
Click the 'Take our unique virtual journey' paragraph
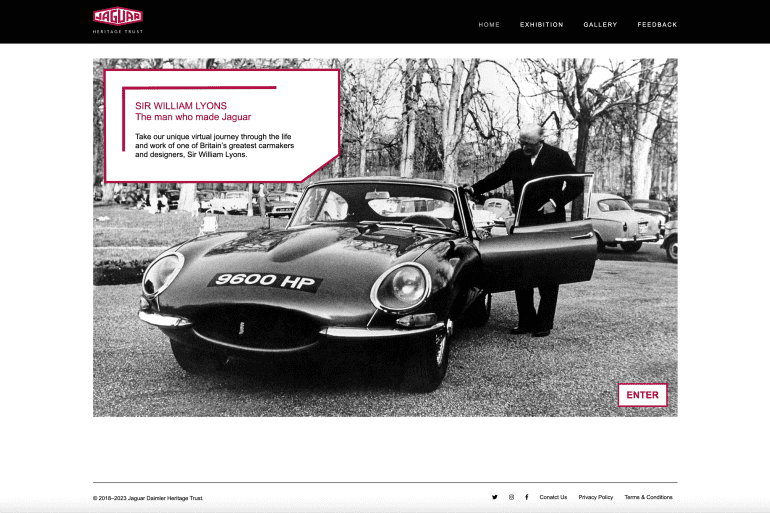pos(215,145)
